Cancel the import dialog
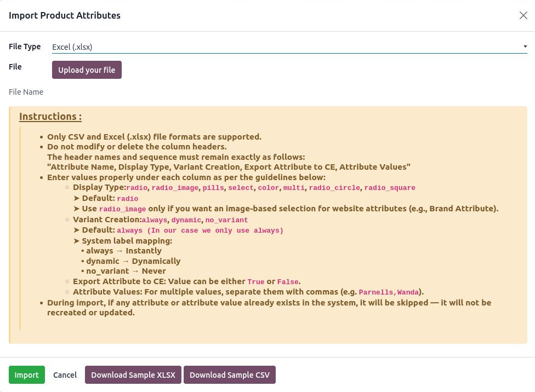Screen dimensions: 535x392 pos(65,375)
